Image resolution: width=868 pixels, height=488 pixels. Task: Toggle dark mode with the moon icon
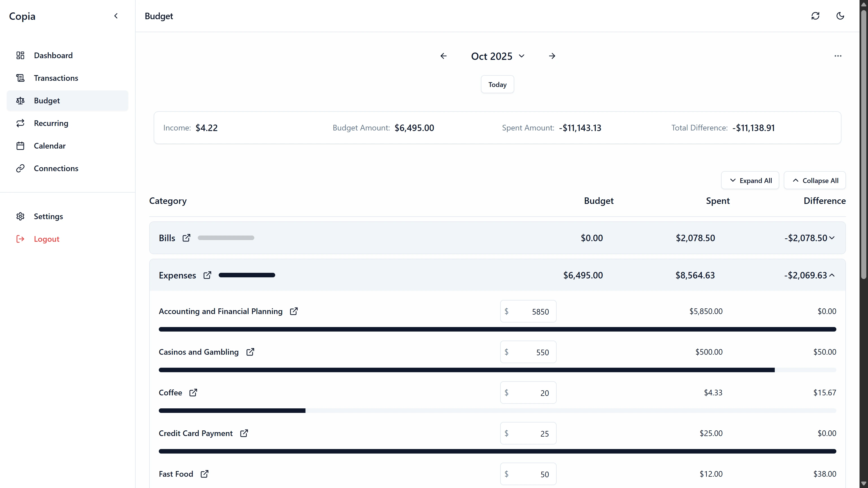[x=840, y=16]
